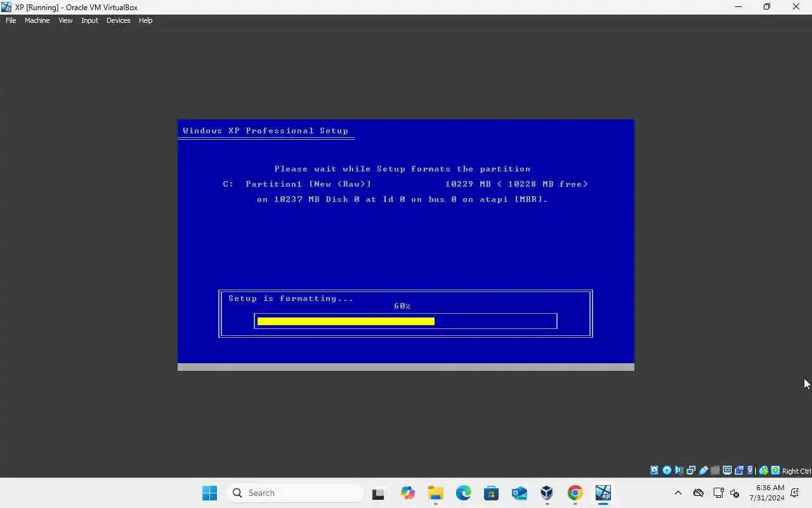The image size is (812, 508).
Task: Restore down the VirtualBox window
Action: (767, 7)
